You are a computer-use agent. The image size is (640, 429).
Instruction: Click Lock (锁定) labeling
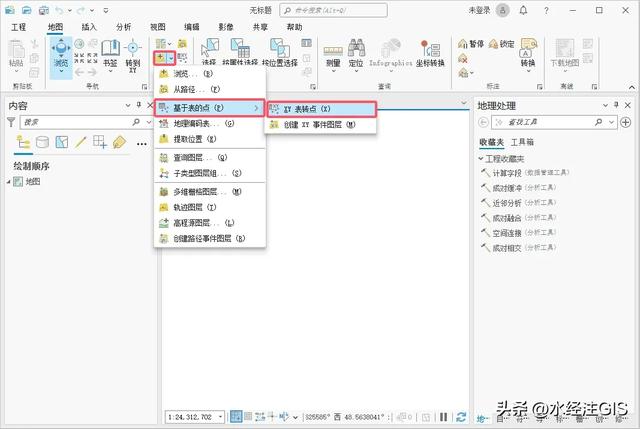click(502, 44)
